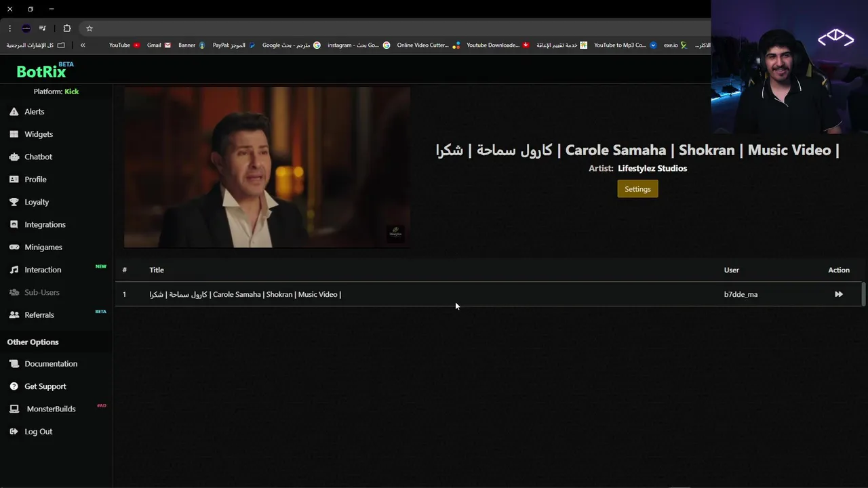
Task: Open the YouTube to Mp3 Converter bookmark
Action: 625,45
